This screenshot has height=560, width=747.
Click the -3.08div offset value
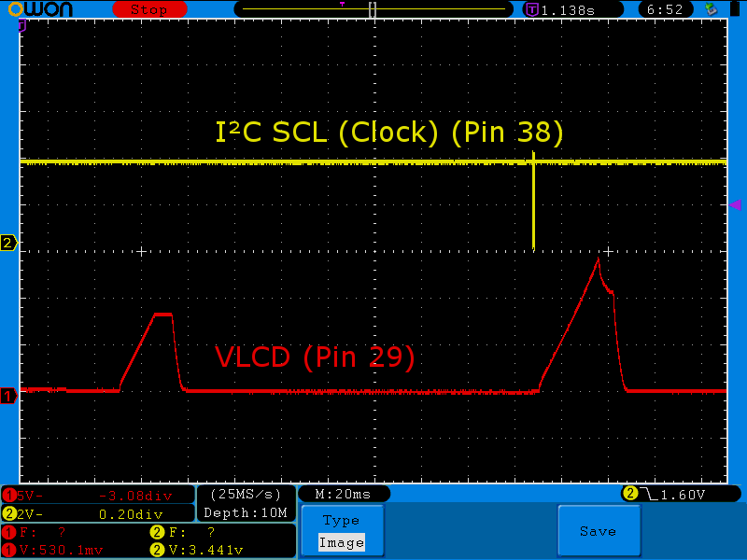click(135, 497)
